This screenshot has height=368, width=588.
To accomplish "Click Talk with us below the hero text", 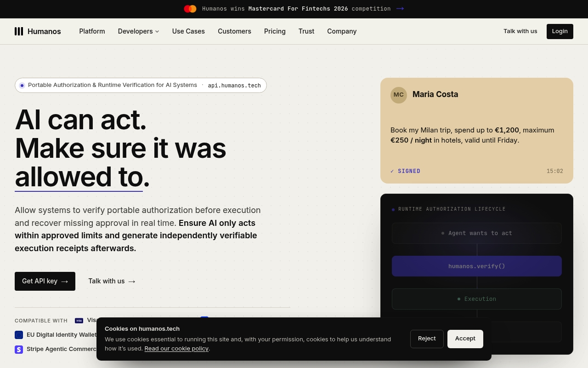I will [x=112, y=281].
